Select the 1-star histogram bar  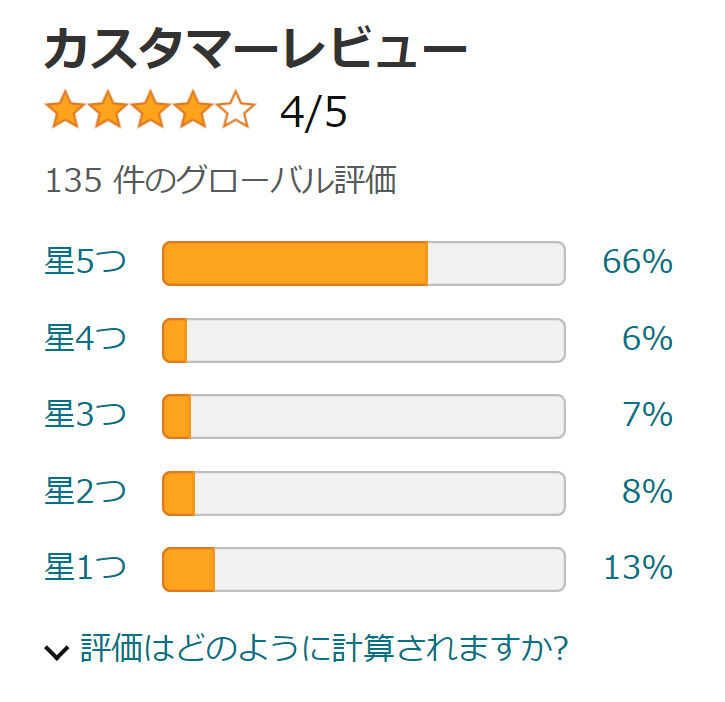[363, 569]
